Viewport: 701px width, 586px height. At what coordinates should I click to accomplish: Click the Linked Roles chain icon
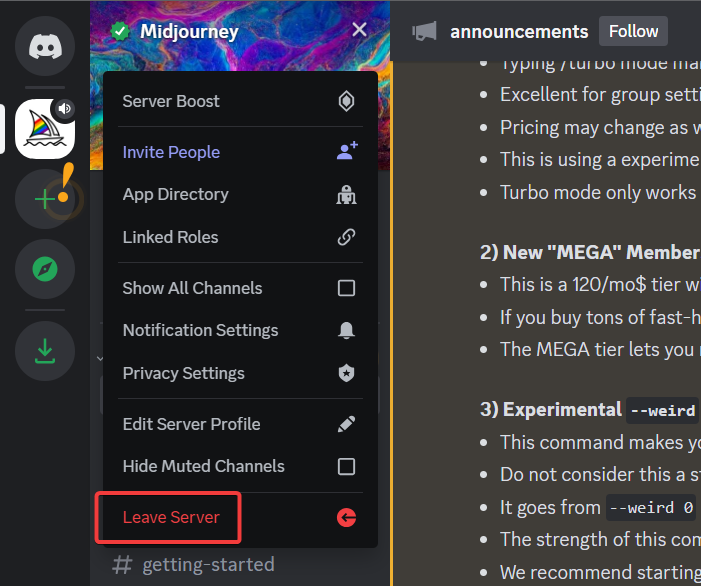[x=346, y=237]
